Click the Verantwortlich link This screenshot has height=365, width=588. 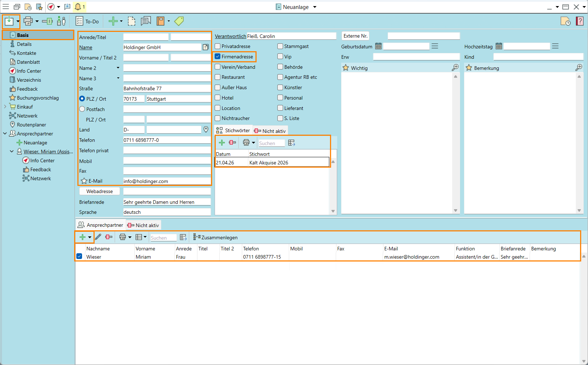point(230,36)
